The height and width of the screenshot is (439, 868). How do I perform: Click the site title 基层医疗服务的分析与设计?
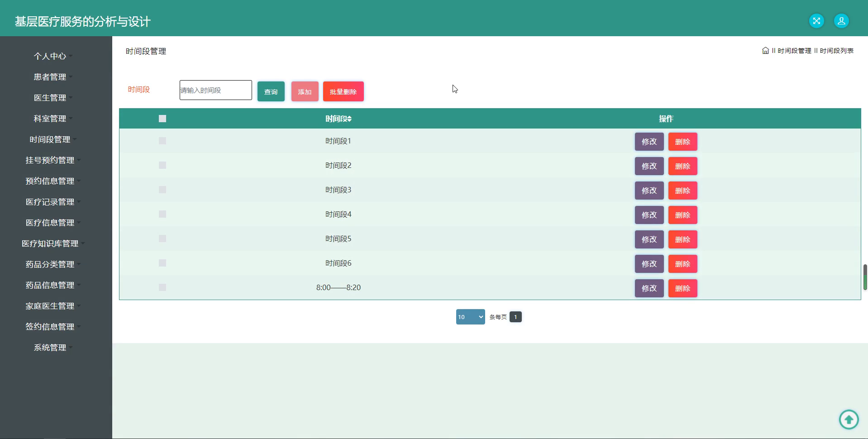82,21
